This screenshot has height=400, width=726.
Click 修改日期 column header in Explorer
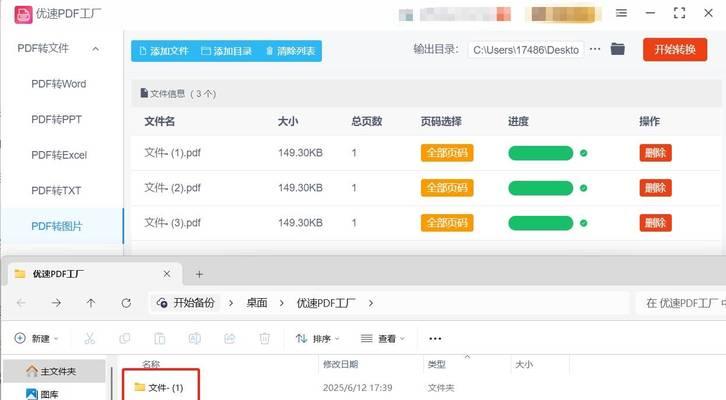(340, 364)
